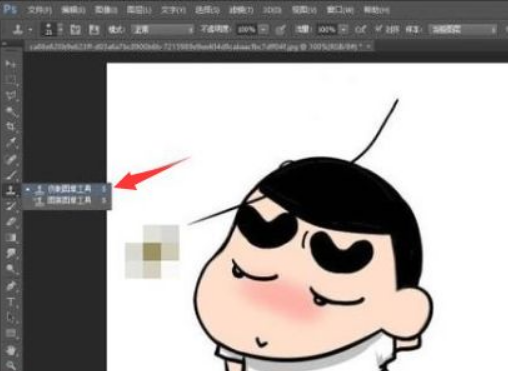Select the Eyedropper tool

[x=10, y=143]
